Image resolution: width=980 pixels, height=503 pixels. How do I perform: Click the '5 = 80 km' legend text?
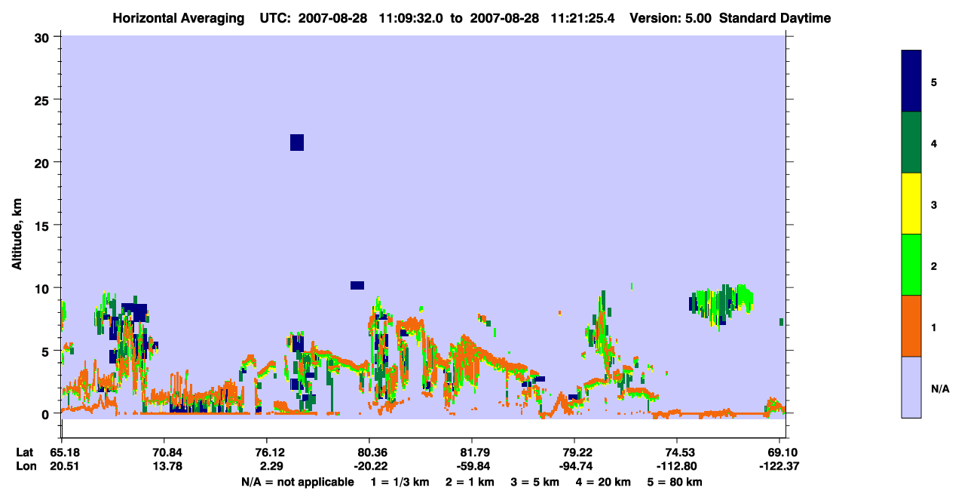675,482
